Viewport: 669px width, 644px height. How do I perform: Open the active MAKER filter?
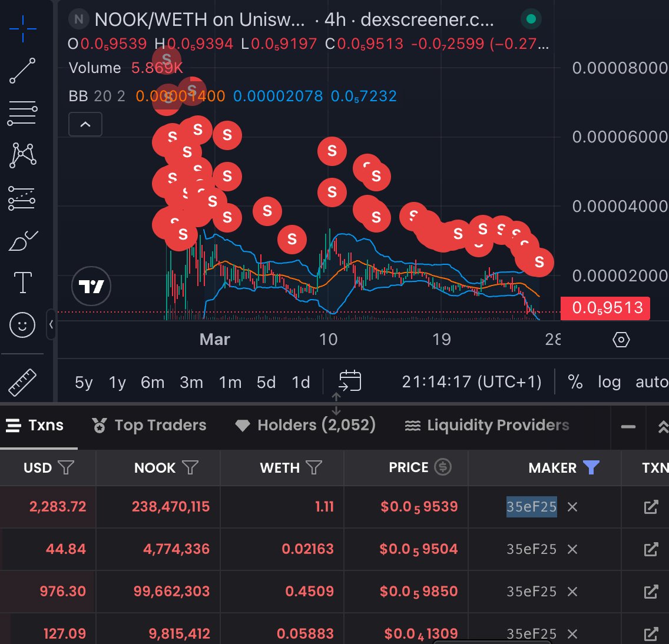coord(591,467)
